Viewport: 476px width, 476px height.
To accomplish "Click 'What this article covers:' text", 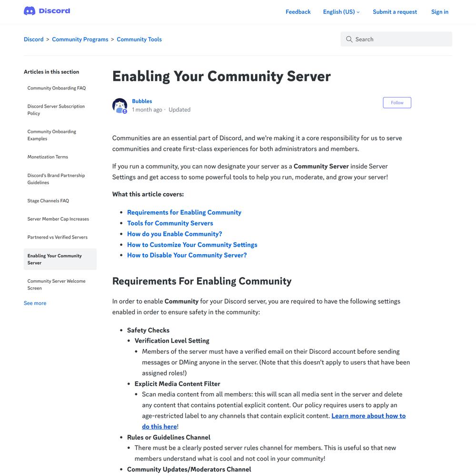I will pyautogui.click(x=148, y=194).
